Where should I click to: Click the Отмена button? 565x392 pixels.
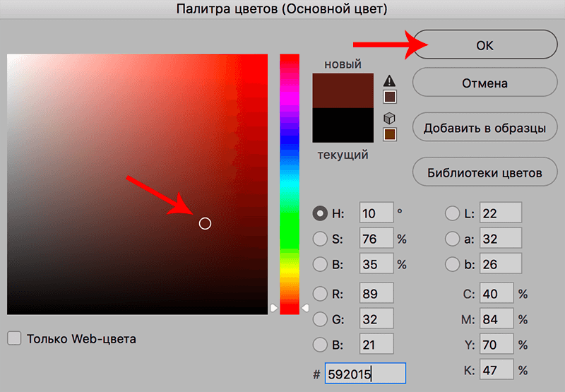click(x=484, y=83)
